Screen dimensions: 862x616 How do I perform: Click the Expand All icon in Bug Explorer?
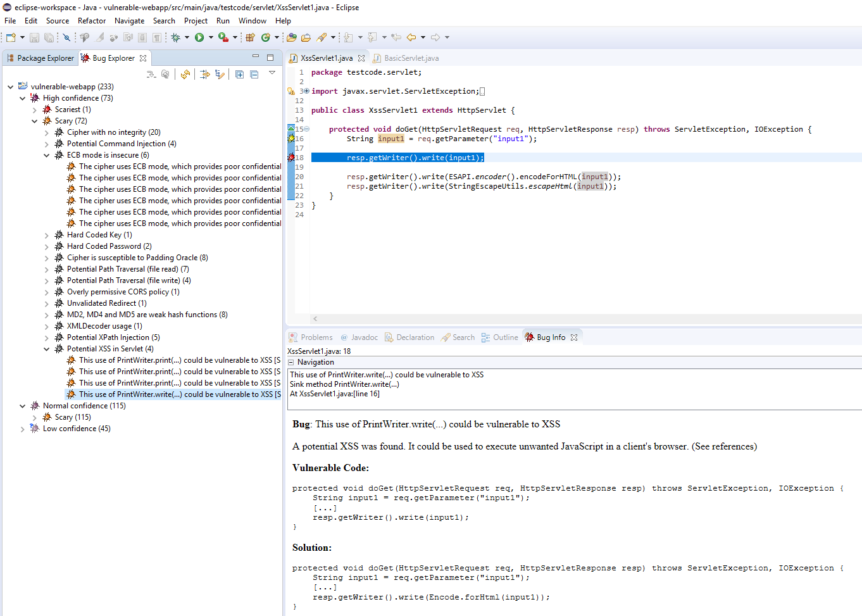[239, 74]
